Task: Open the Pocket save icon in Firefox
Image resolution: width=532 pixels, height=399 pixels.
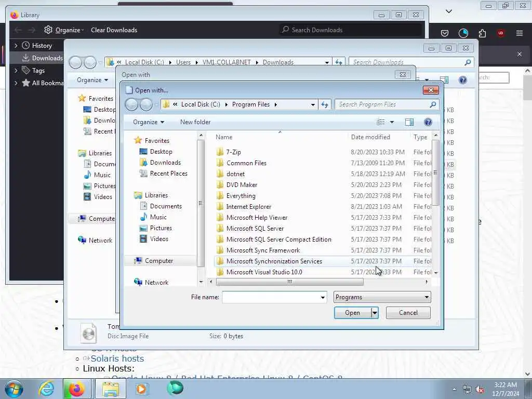Action: coord(445,33)
